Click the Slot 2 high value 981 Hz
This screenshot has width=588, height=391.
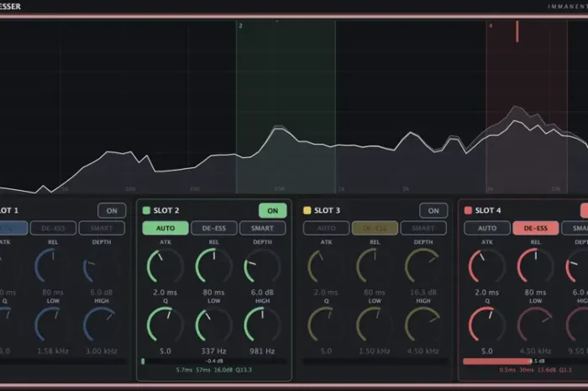pyautogui.click(x=262, y=351)
